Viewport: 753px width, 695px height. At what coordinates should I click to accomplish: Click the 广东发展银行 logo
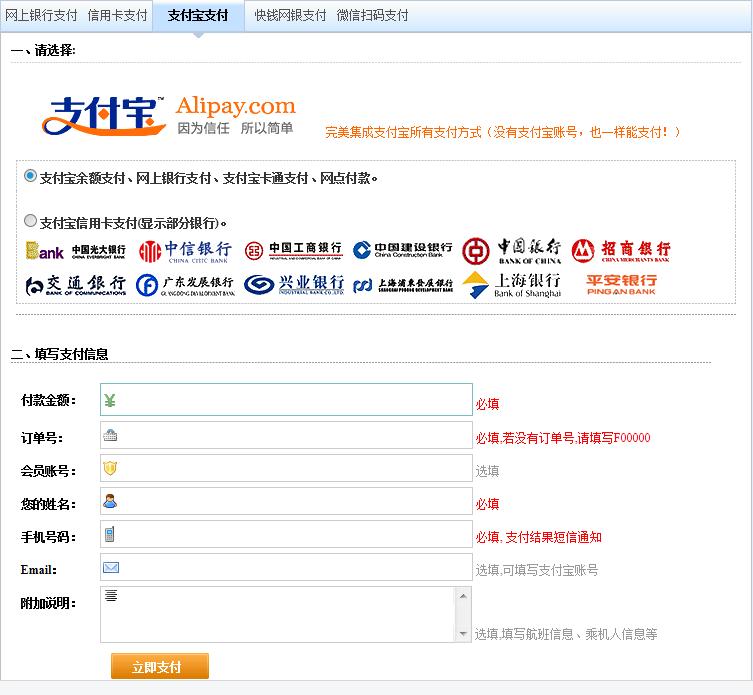coord(185,285)
